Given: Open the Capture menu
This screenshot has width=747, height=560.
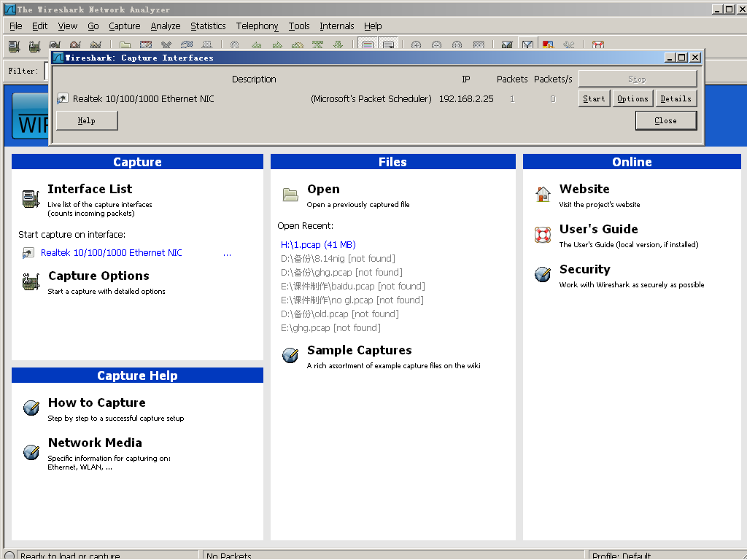Looking at the screenshot, I should tap(124, 26).
